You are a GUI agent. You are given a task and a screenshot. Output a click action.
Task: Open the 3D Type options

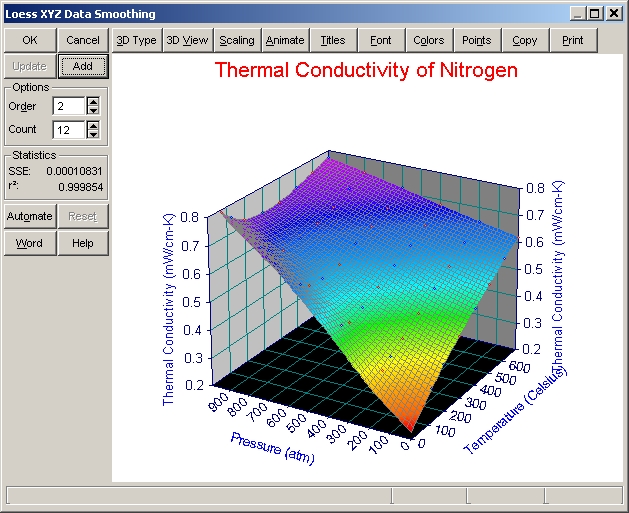coord(136,40)
